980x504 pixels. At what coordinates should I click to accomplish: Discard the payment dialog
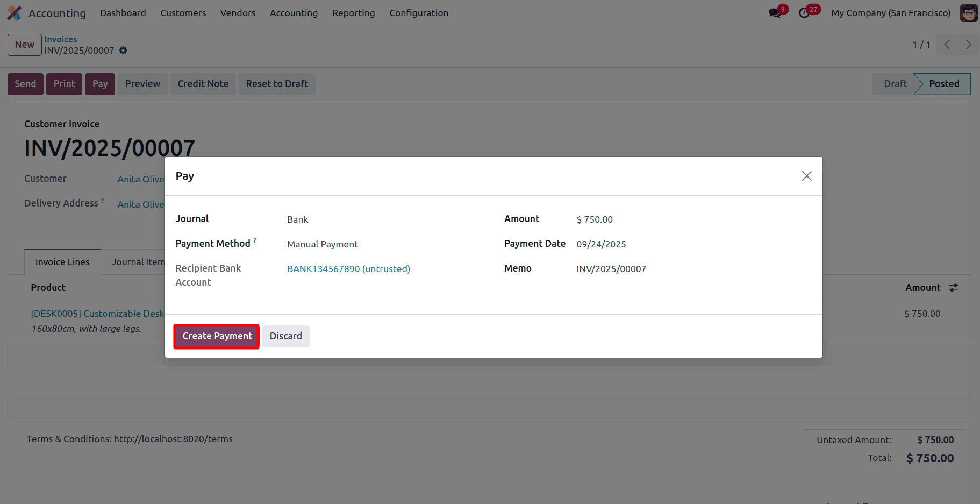point(286,336)
